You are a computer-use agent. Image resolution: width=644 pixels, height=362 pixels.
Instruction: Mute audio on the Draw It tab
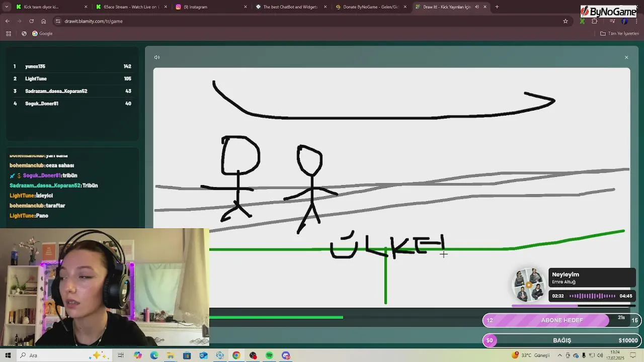[476, 7]
